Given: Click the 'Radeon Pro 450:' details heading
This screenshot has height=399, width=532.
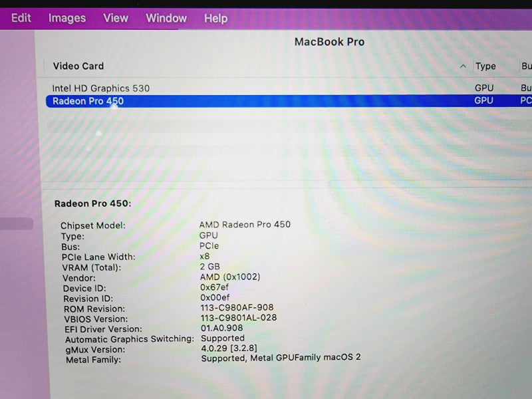Looking at the screenshot, I should (92, 203).
